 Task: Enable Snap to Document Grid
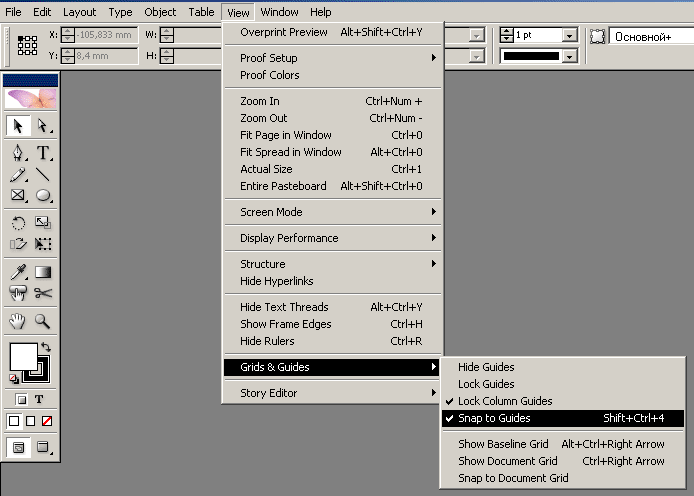click(563, 478)
